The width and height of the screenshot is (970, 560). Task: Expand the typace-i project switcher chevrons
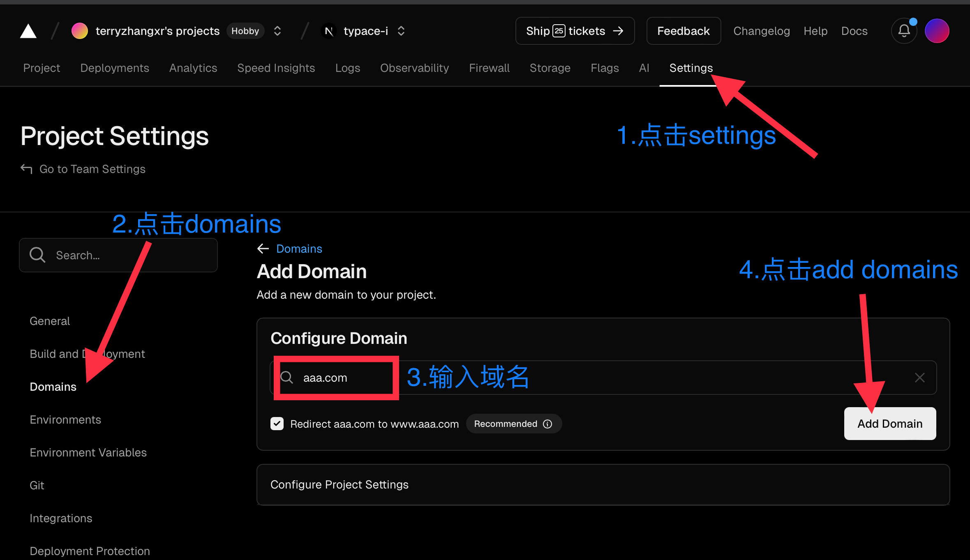pyautogui.click(x=401, y=31)
